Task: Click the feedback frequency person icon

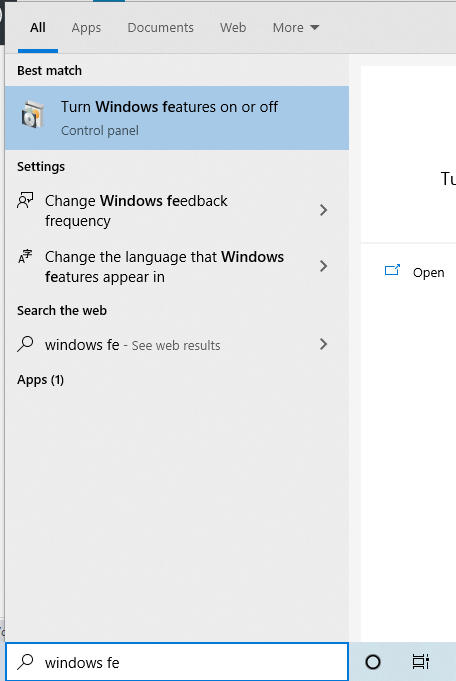Action: (x=25, y=201)
